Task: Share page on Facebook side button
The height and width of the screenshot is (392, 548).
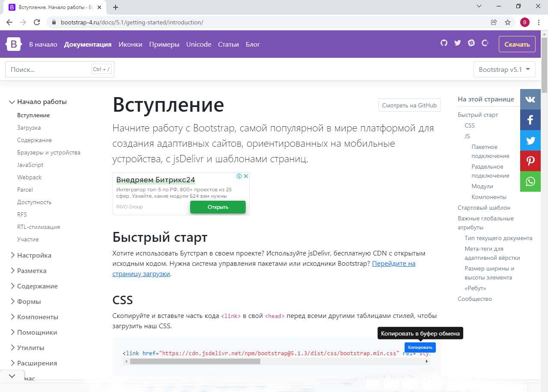Action: coord(530,120)
